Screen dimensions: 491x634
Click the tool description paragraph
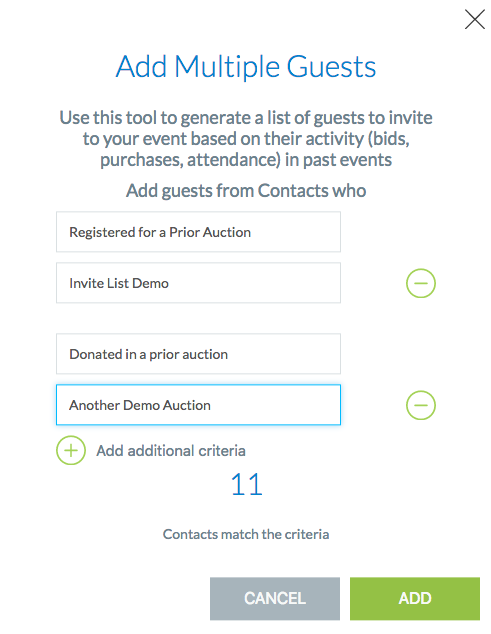coord(246,139)
